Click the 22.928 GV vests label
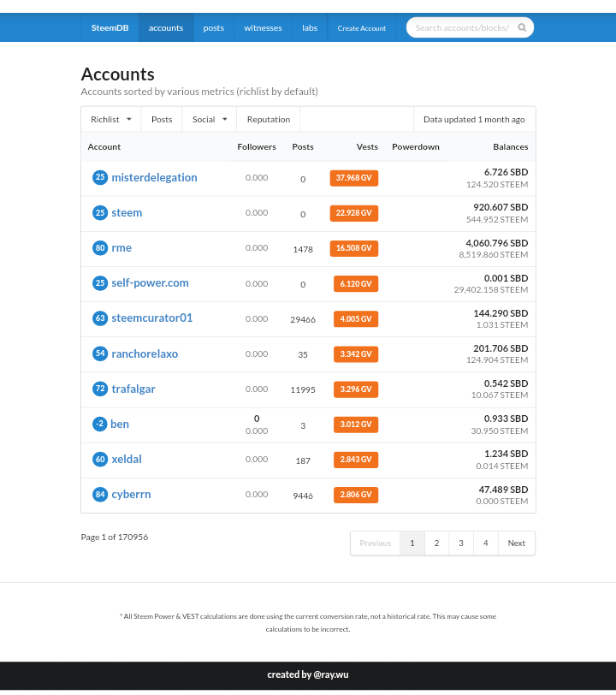The width and height of the screenshot is (616, 695). [353, 213]
